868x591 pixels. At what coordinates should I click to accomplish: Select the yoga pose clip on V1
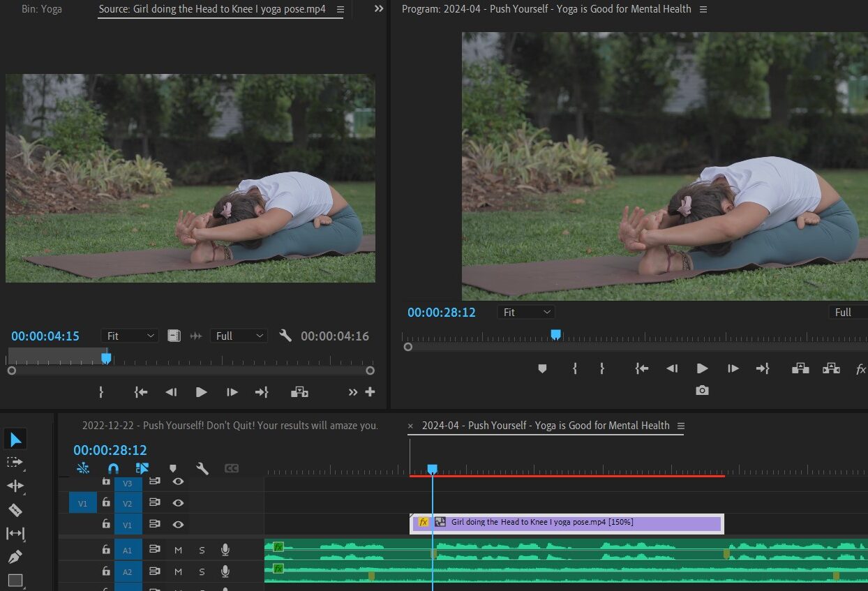(x=567, y=523)
